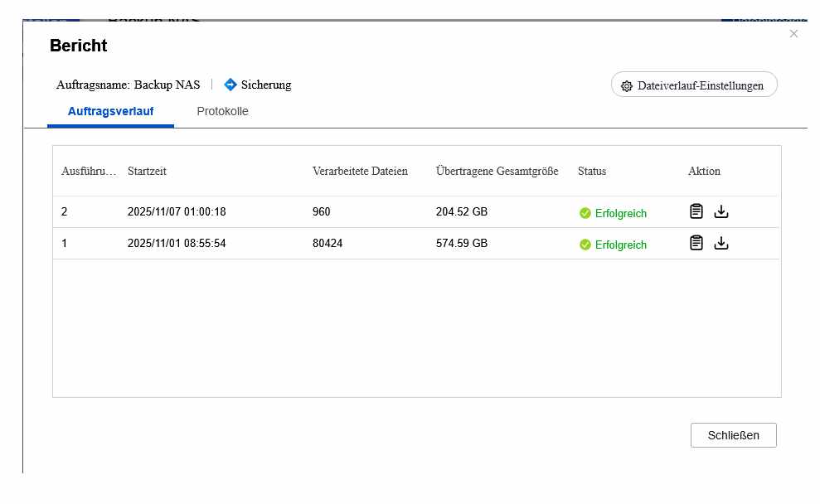Switch to the Protokolle tab

coord(222,111)
